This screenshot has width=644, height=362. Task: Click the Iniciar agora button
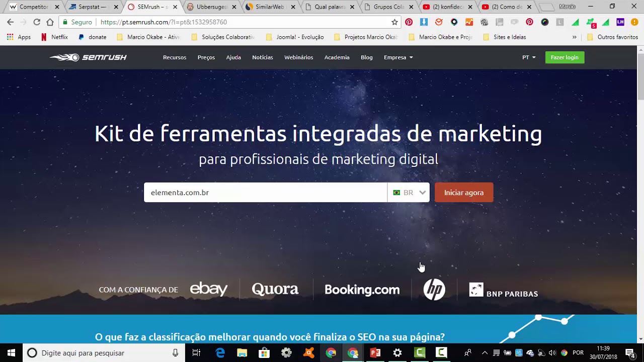tap(464, 193)
